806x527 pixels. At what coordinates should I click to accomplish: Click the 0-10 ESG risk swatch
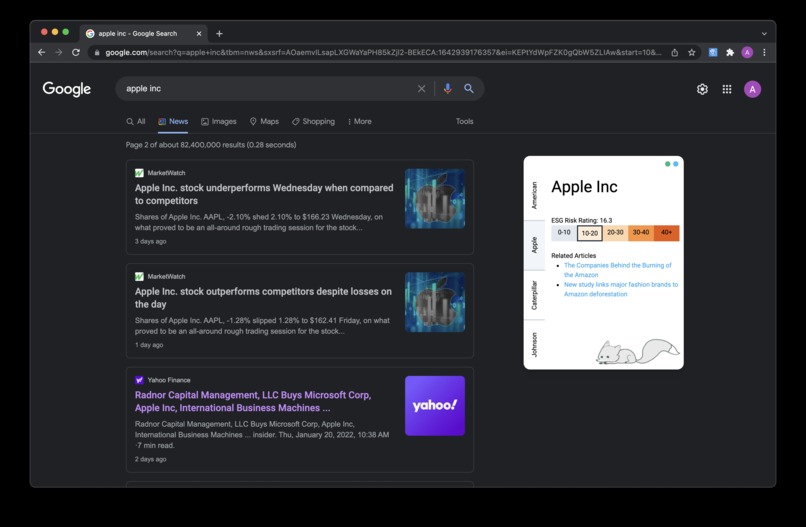[x=564, y=232]
